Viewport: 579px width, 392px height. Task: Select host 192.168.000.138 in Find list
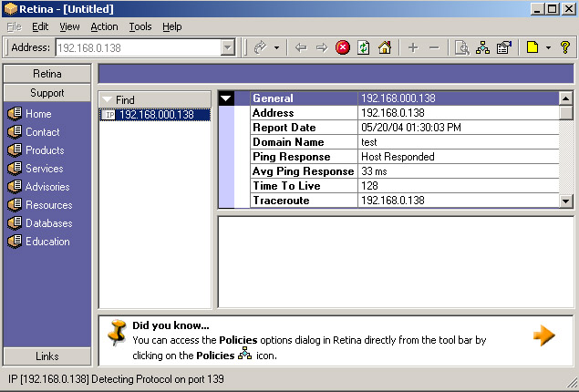155,115
